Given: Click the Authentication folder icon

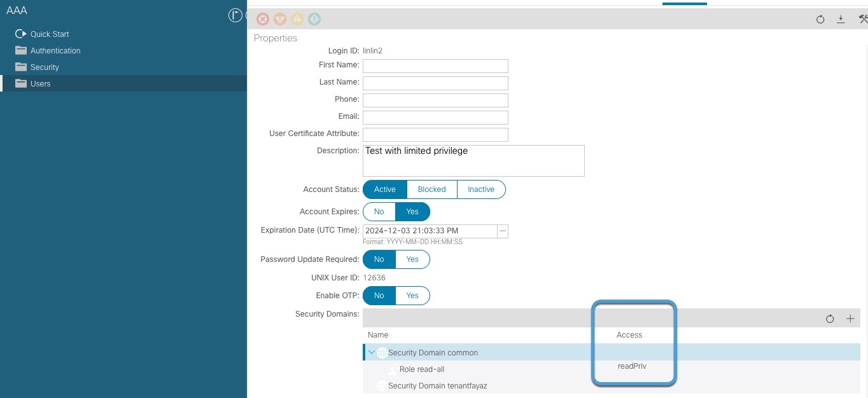Looking at the screenshot, I should tap(21, 50).
